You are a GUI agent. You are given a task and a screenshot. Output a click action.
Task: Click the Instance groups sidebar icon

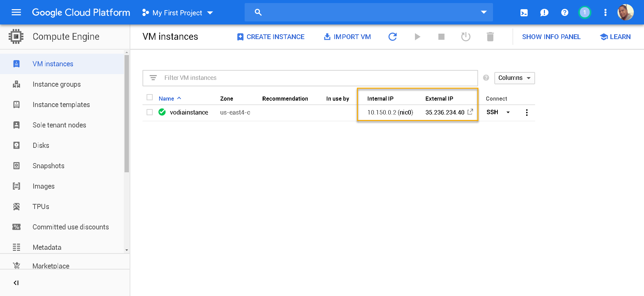[x=16, y=84]
